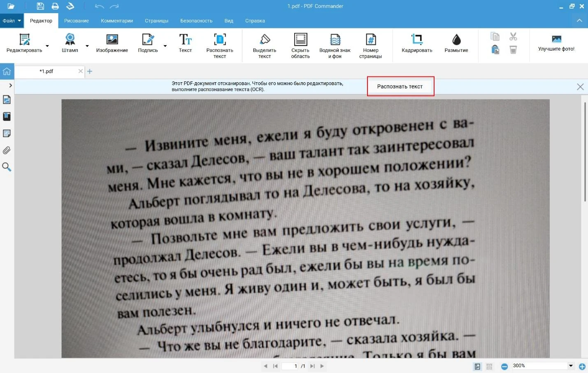This screenshot has height=373, width=588.
Task: Select the Штамп tool
Action: (x=70, y=44)
